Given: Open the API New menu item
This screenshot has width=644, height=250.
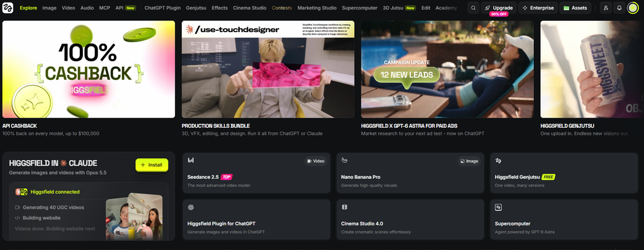Looking at the screenshot, I should tap(125, 8).
